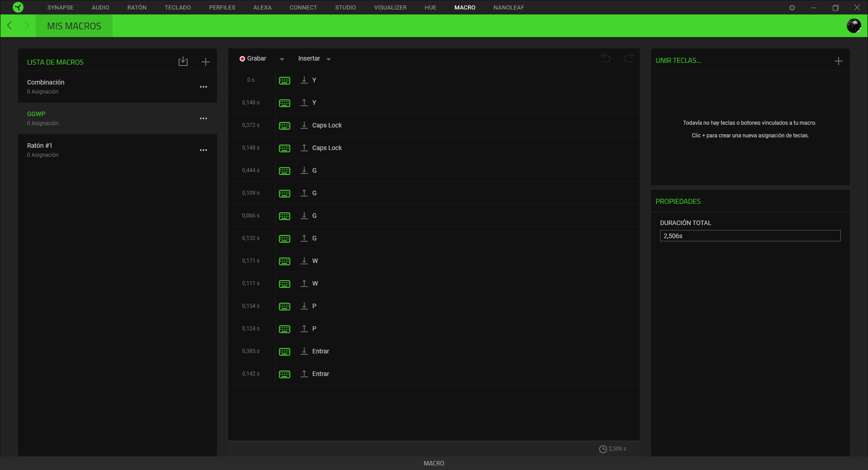Screen dimensions: 868x470
Task: Open the HUE tab
Action: point(430,8)
